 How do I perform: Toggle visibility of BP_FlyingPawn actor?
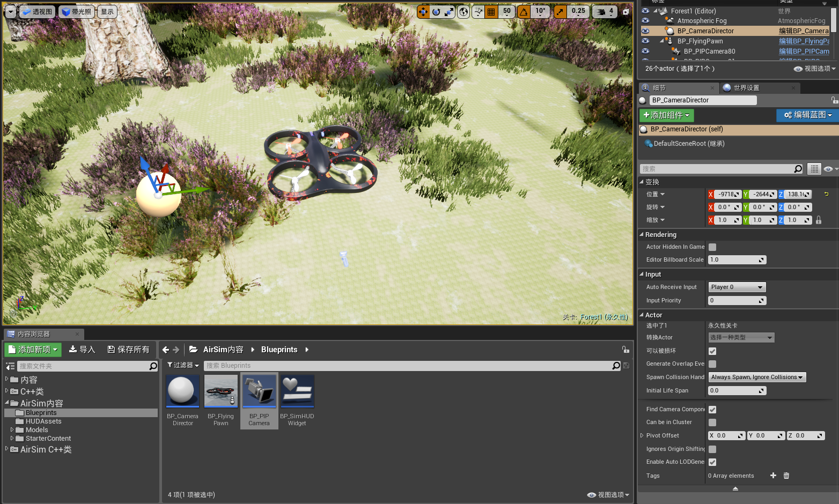click(x=645, y=41)
